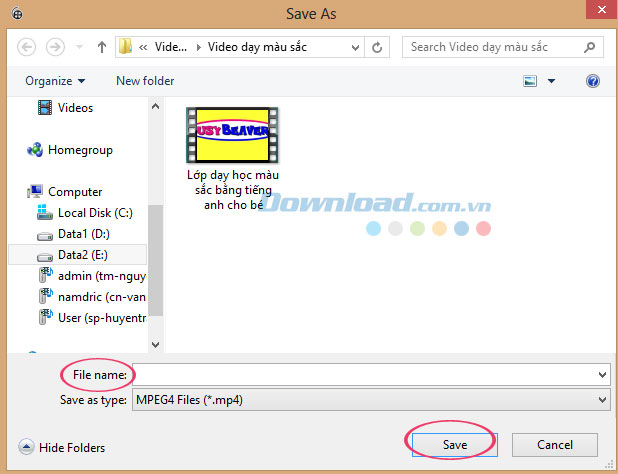Screen dimensions: 618x474
Task: Expand the address bar history dropdown
Action: coord(355,48)
